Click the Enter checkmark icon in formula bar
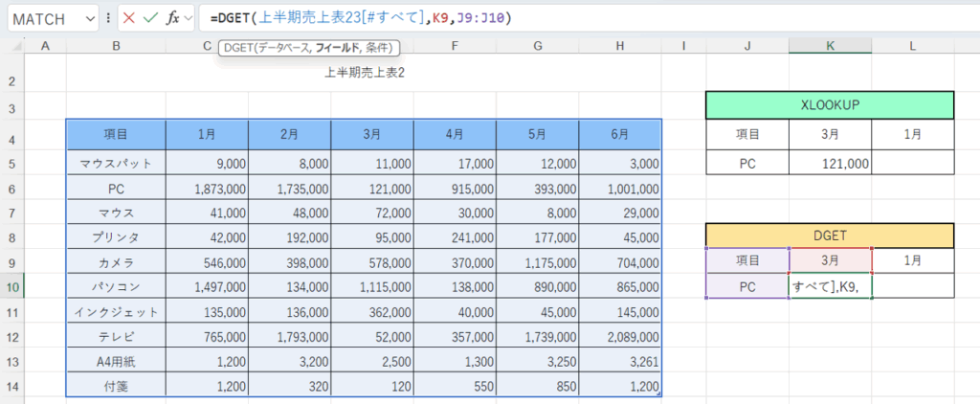The image size is (980, 404). [x=150, y=18]
